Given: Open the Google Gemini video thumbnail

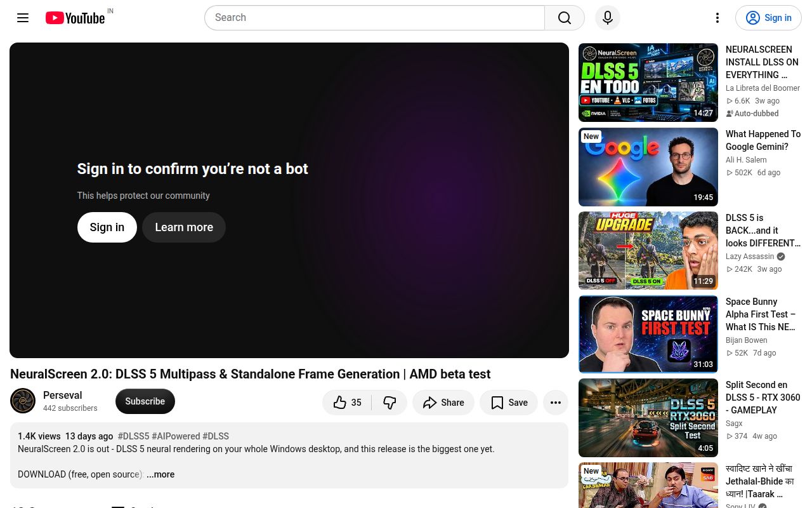Looking at the screenshot, I should point(648,167).
